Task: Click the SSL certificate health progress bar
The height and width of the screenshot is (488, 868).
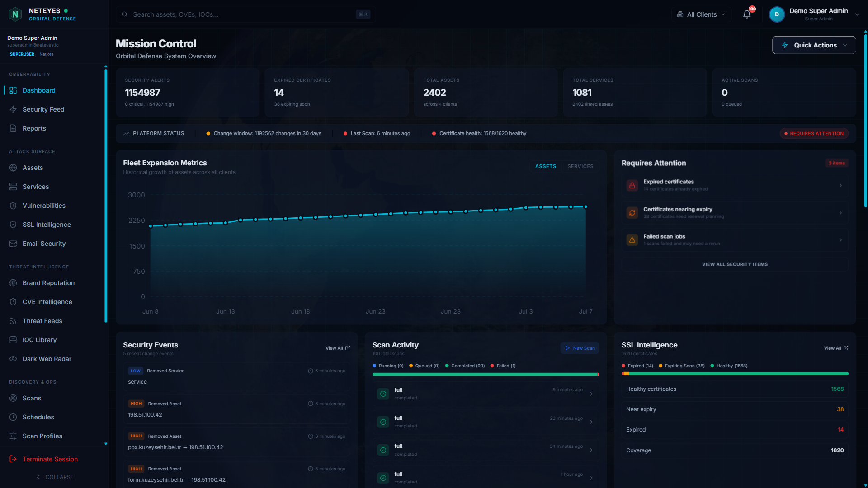Action: [x=735, y=374]
